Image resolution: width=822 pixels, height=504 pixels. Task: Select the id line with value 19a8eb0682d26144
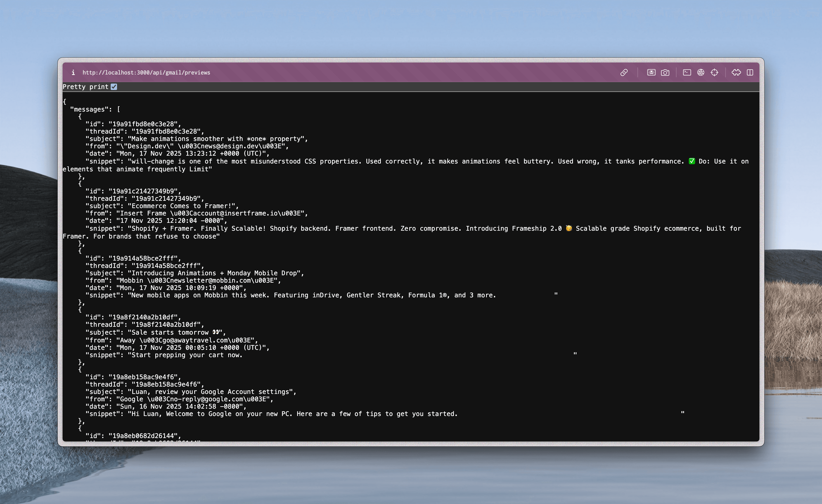(133, 436)
